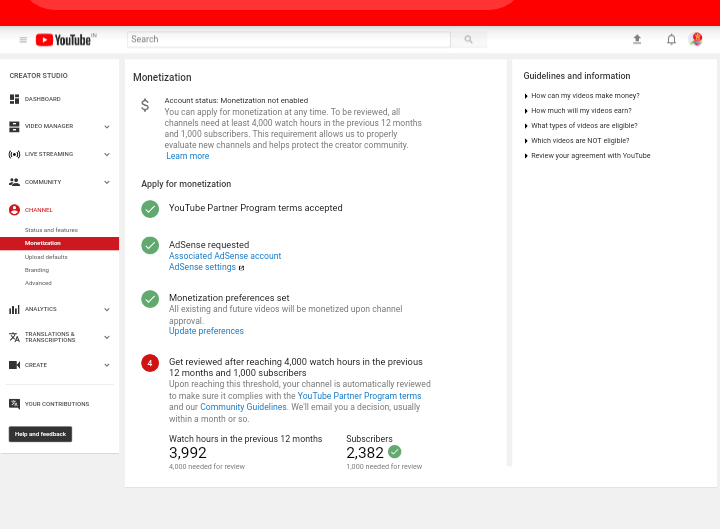
Task: Open Upload defaults submenu item
Action: pyautogui.click(x=46, y=257)
